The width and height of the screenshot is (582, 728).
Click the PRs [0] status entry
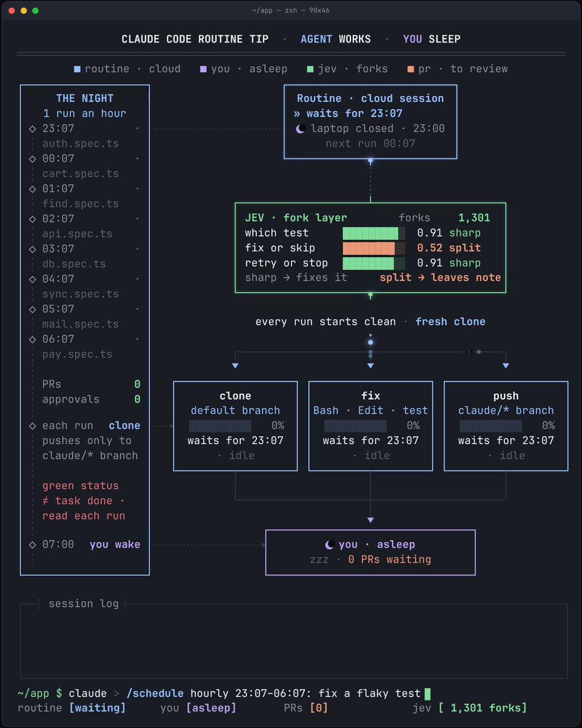[306, 708]
